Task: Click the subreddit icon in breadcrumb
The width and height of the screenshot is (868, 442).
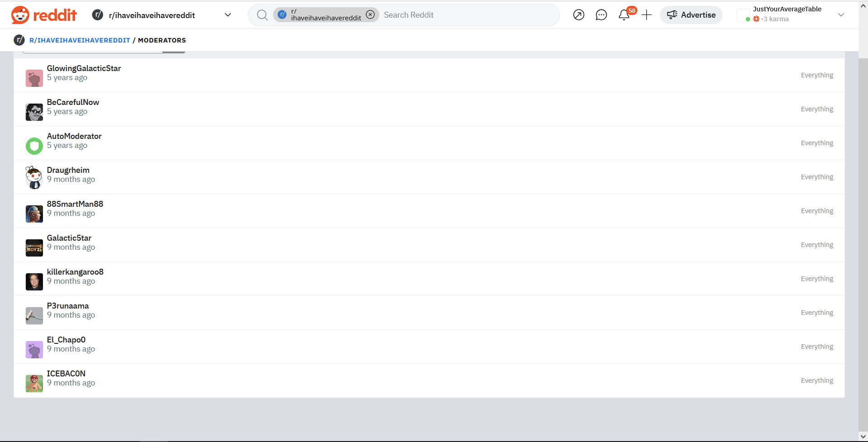Action: click(19, 40)
